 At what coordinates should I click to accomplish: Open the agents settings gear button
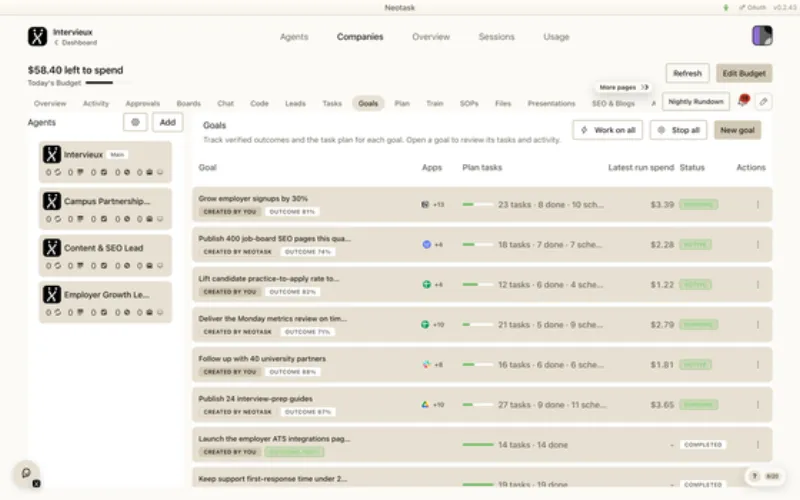click(135, 122)
